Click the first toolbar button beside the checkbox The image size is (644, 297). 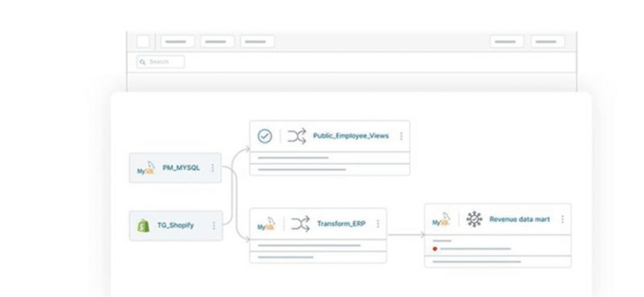pos(177,41)
